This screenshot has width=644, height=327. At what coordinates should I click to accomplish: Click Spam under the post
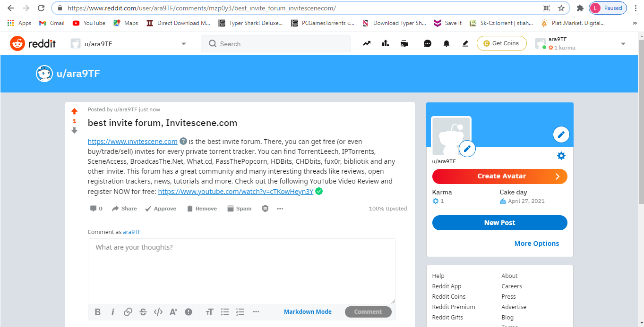pos(239,209)
